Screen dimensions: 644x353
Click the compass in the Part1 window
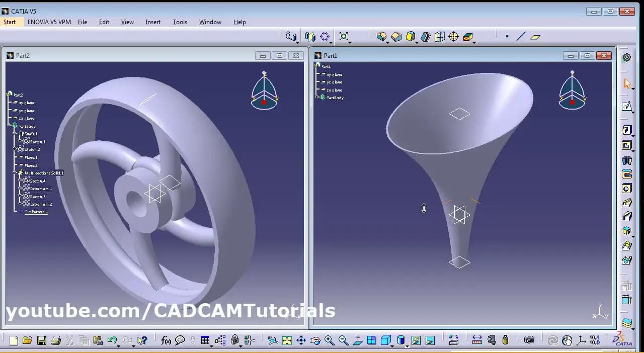tap(572, 91)
